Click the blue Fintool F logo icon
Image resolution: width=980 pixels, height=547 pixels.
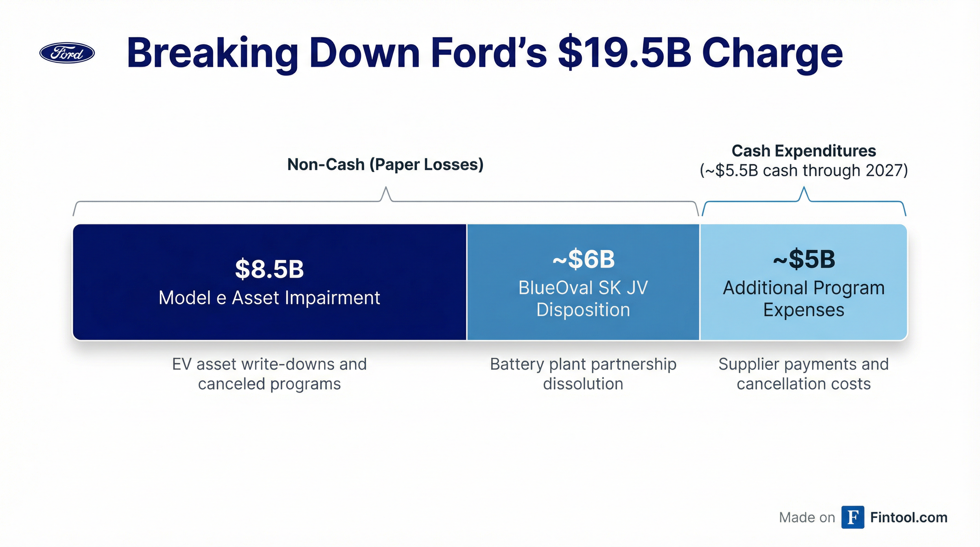[853, 517]
